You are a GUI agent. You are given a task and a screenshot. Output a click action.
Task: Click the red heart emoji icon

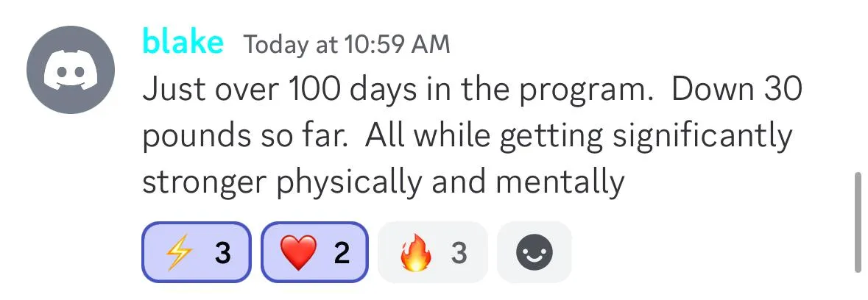coord(299,253)
